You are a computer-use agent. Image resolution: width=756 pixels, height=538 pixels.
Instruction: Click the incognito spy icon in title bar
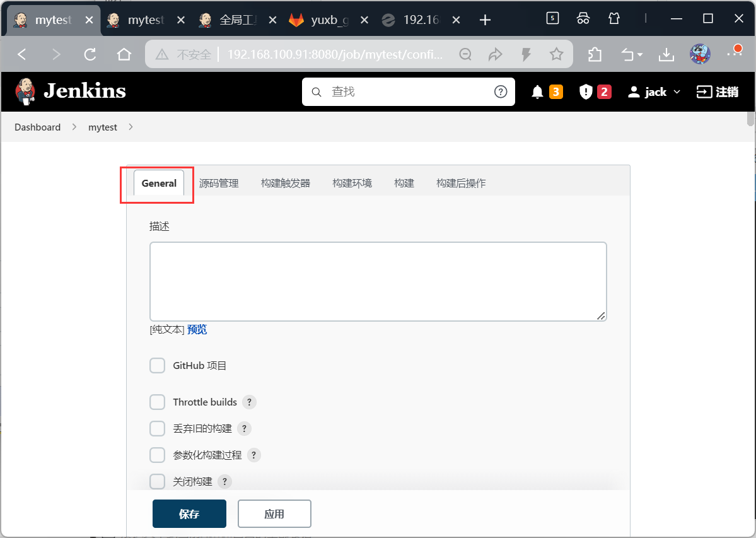[x=583, y=18]
